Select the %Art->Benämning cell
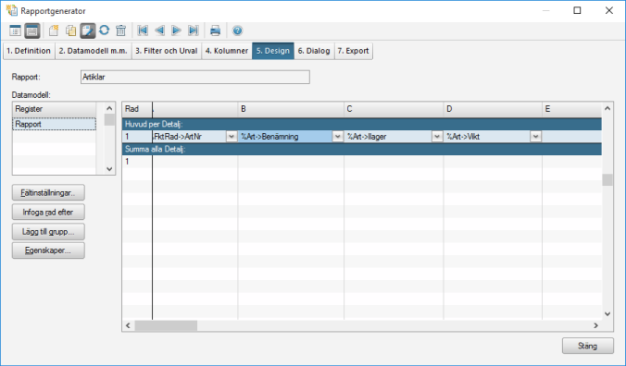 [286, 137]
